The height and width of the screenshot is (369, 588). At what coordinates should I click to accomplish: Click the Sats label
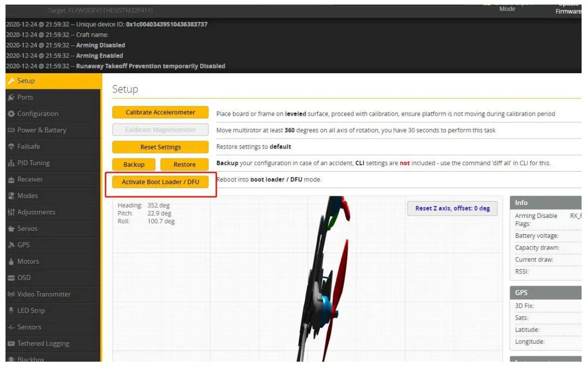(522, 318)
